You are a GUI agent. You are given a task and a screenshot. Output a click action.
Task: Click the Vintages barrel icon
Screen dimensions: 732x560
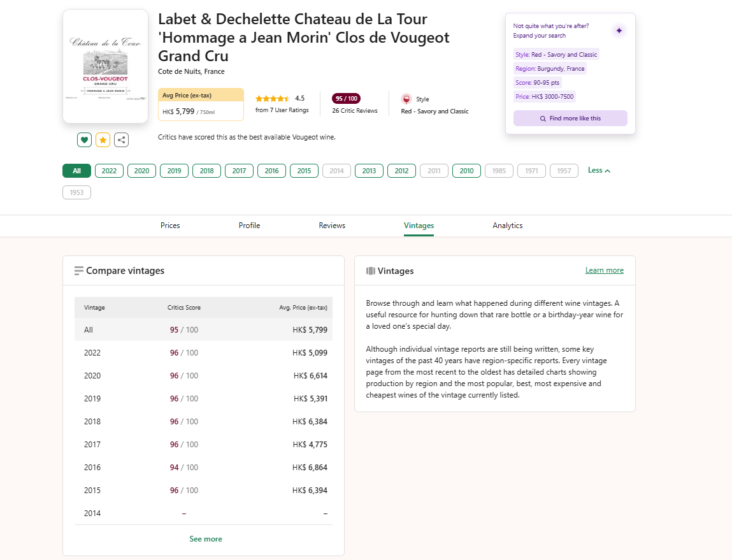(x=371, y=271)
